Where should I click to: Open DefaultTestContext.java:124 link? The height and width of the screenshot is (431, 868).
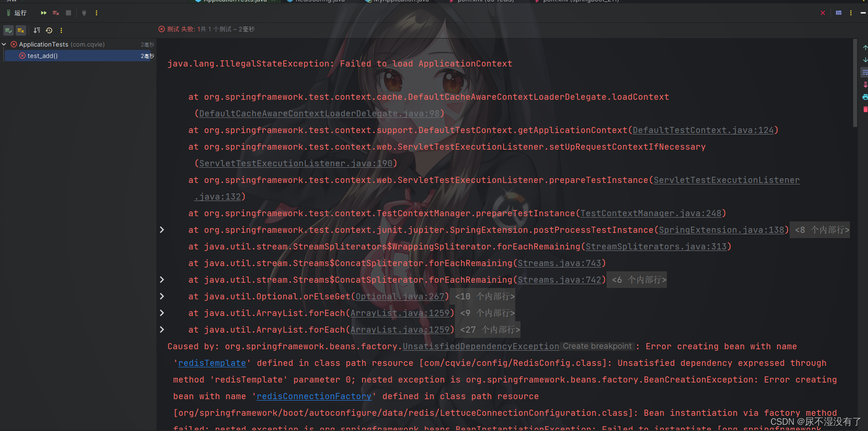pyautogui.click(x=703, y=130)
